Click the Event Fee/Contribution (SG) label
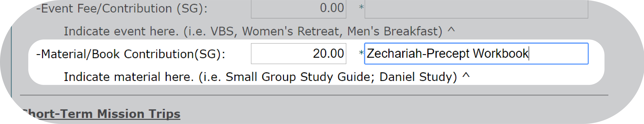The height and width of the screenshot is (124, 644). tap(122, 9)
